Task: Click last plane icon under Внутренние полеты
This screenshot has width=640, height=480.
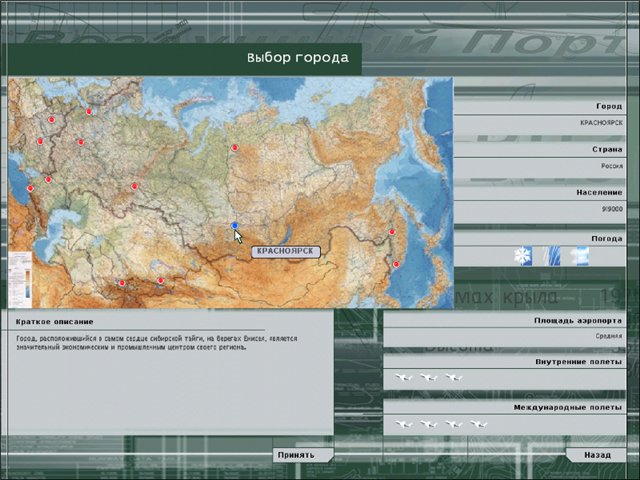Action: (x=454, y=378)
